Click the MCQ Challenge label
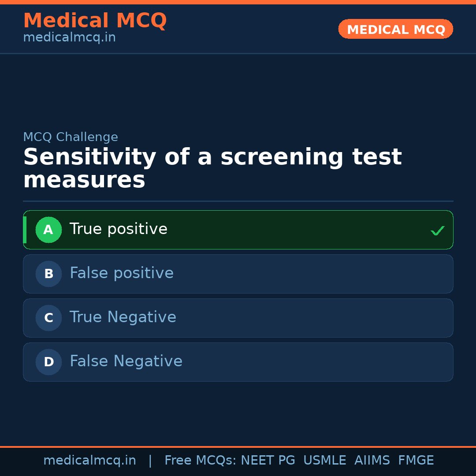Viewport: 476px width, 476px height. coord(71,137)
